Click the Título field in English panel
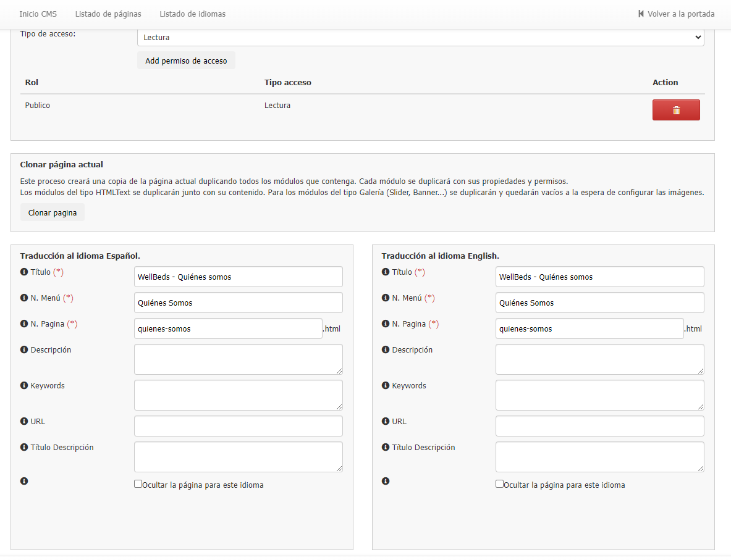 [x=599, y=277]
